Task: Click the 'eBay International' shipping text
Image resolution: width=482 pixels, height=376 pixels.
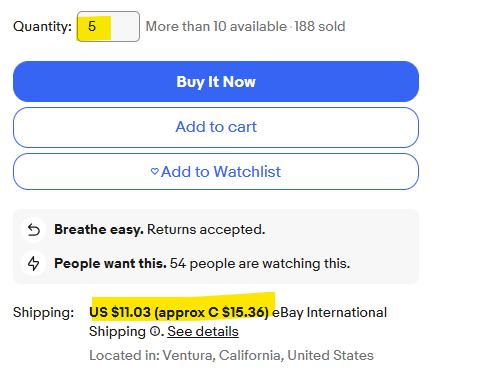Action: pyautogui.click(x=329, y=312)
